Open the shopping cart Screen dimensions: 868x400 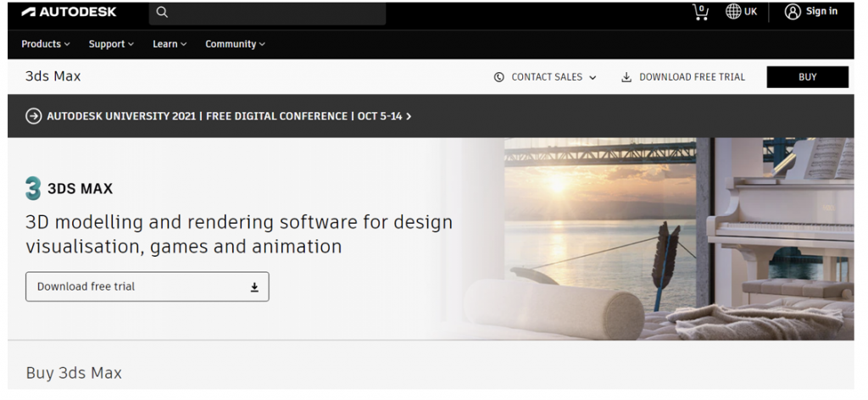700,12
